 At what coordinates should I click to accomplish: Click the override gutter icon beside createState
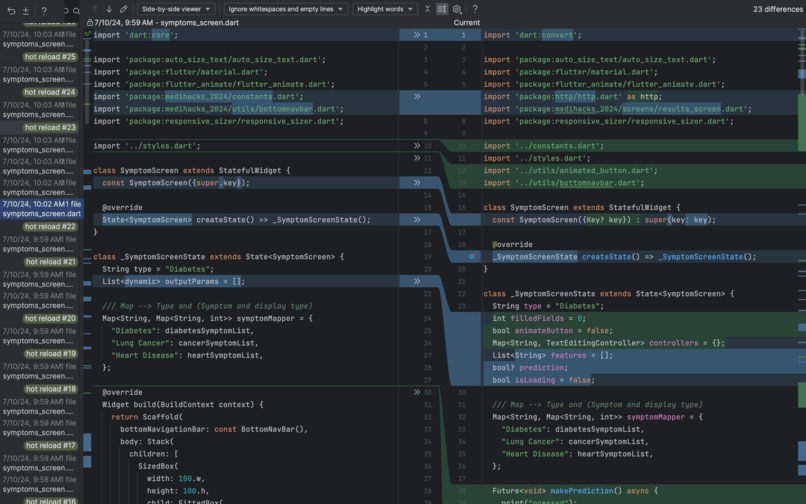point(472,256)
